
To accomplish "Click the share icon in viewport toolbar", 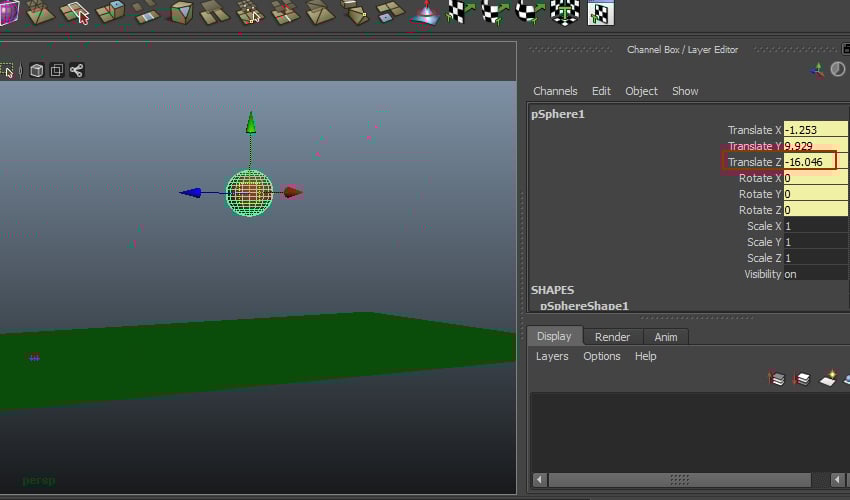I will click(76, 70).
